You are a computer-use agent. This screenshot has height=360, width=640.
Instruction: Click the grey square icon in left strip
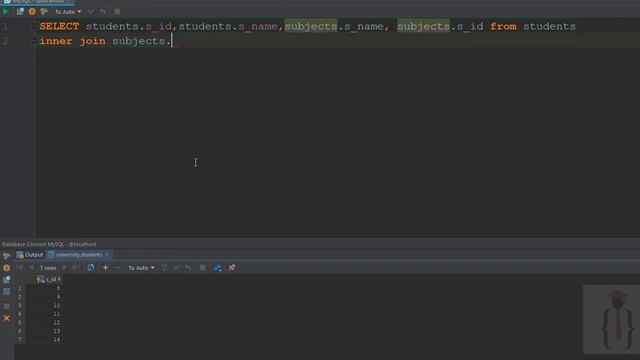click(x=7, y=306)
